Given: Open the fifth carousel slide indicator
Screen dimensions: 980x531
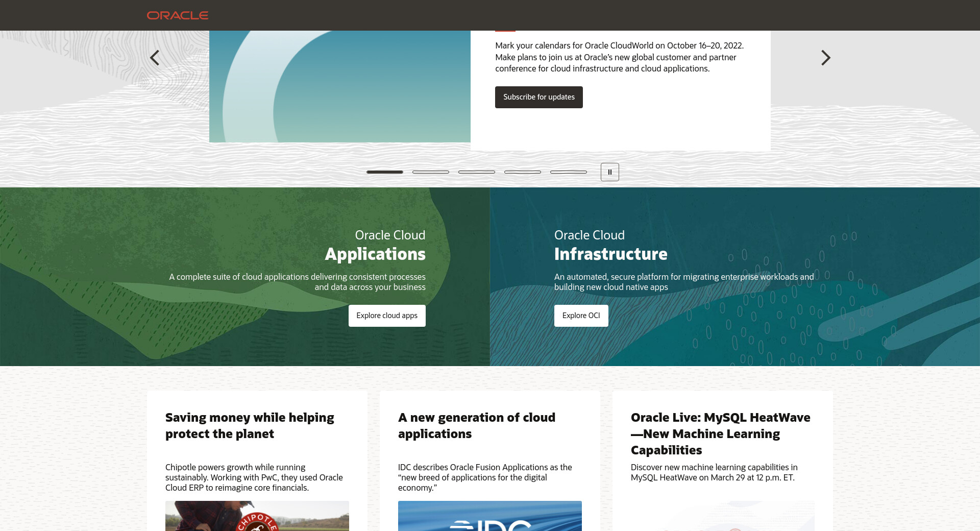Looking at the screenshot, I should (569, 172).
